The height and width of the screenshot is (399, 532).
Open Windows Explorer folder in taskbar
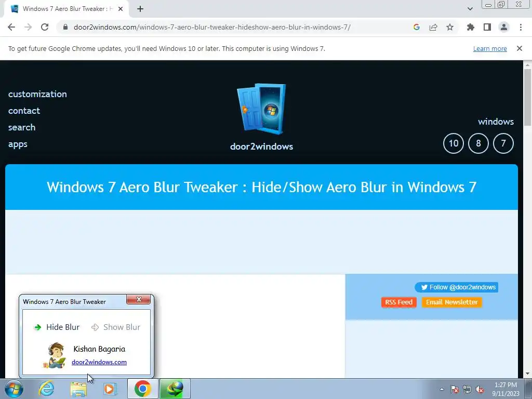coord(78,389)
